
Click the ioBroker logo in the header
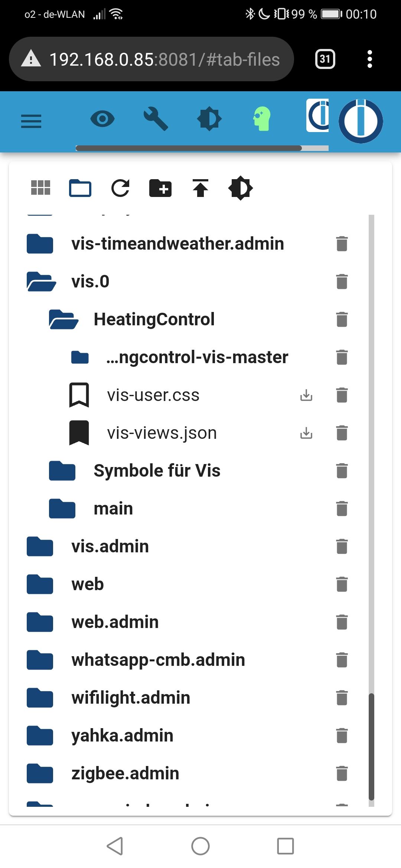click(x=361, y=121)
